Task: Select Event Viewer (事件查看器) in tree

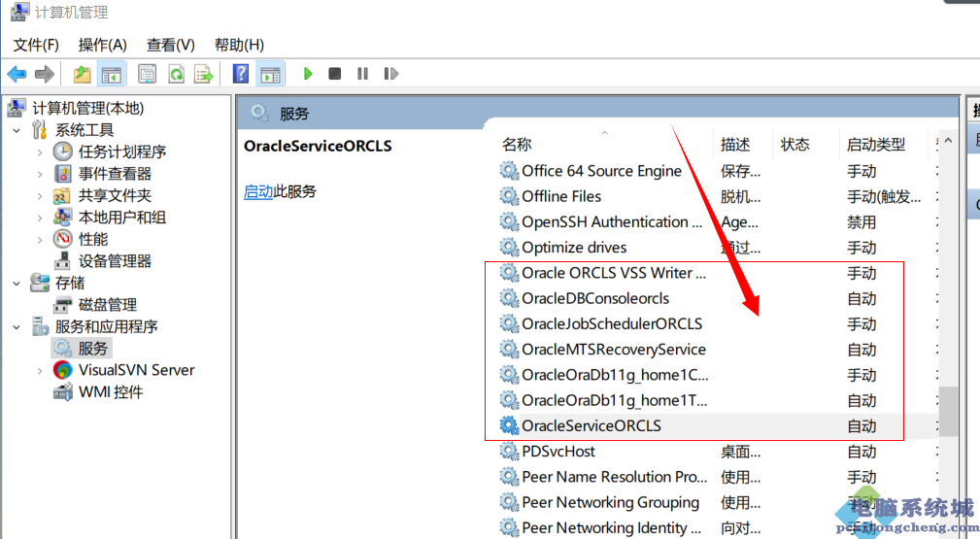Action: tap(115, 173)
